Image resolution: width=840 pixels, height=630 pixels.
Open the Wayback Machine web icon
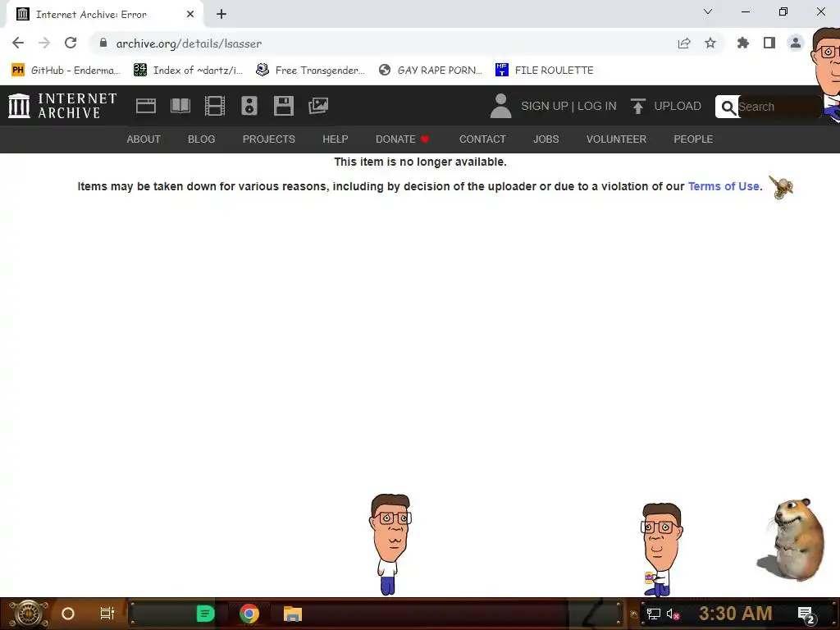point(146,106)
